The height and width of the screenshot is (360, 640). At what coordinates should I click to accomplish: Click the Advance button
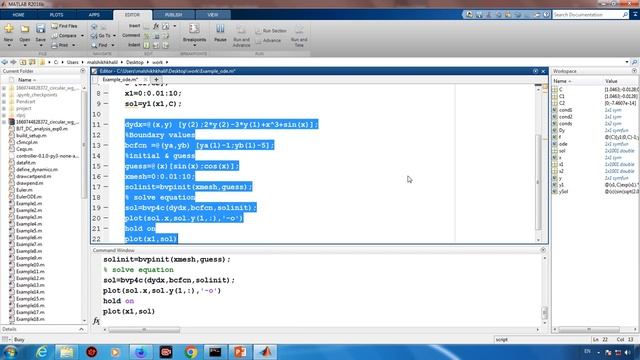(x=268, y=41)
